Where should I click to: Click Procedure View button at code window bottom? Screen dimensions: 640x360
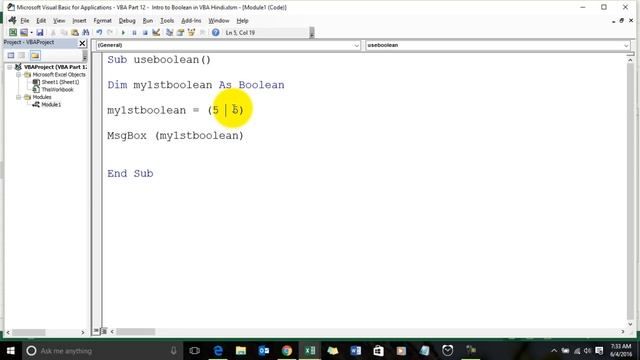[x=96, y=331]
